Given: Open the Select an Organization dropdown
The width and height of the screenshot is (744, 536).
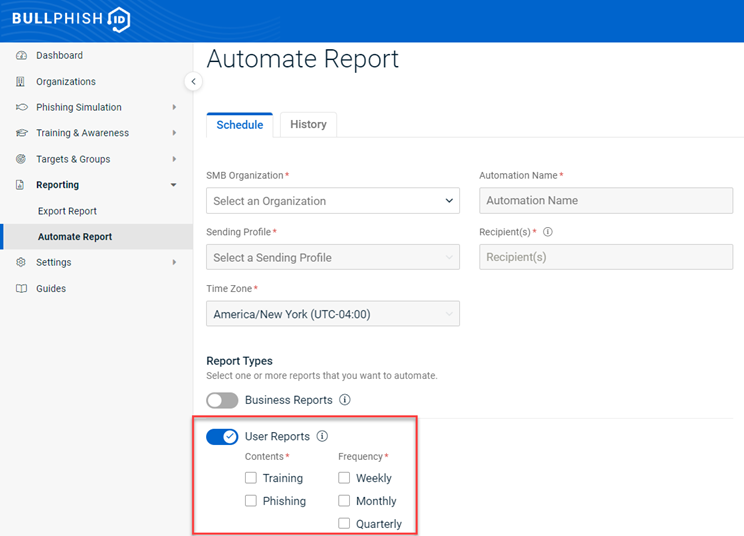Looking at the screenshot, I should tap(333, 201).
